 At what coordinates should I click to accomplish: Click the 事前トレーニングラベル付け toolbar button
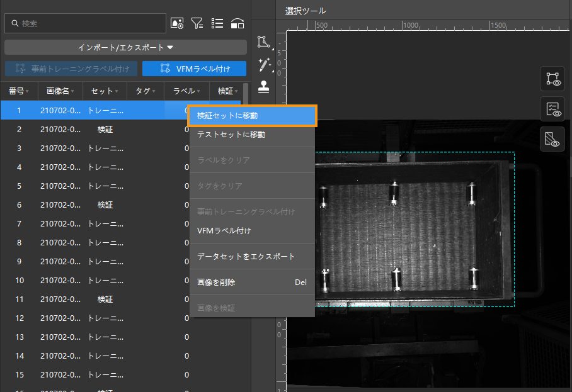pos(71,69)
